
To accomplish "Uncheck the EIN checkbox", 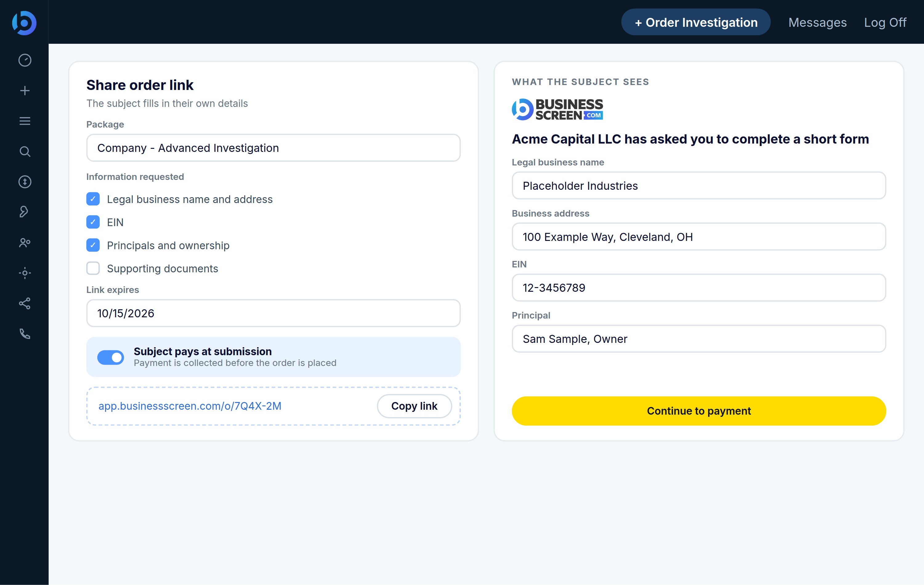I will click(x=93, y=222).
